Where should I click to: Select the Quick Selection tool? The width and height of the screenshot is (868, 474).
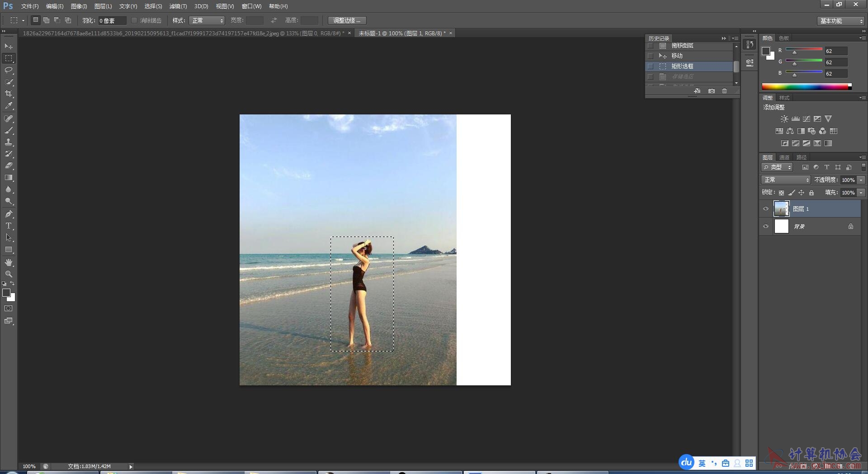point(9,82)
